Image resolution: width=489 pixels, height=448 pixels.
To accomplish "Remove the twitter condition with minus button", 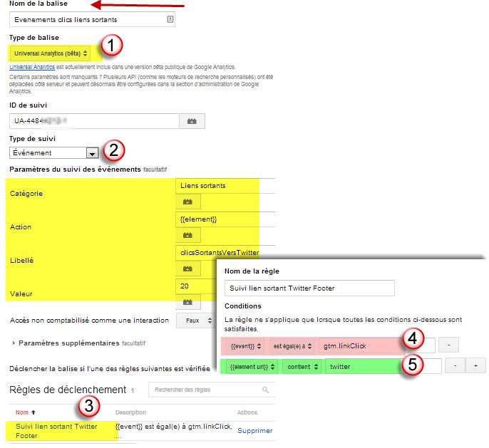I will tap(455, 365).
